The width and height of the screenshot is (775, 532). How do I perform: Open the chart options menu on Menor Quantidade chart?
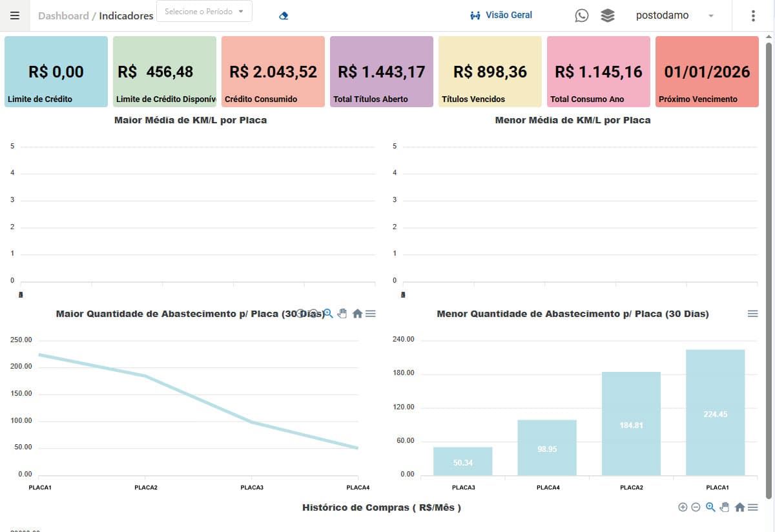[752, 314]
